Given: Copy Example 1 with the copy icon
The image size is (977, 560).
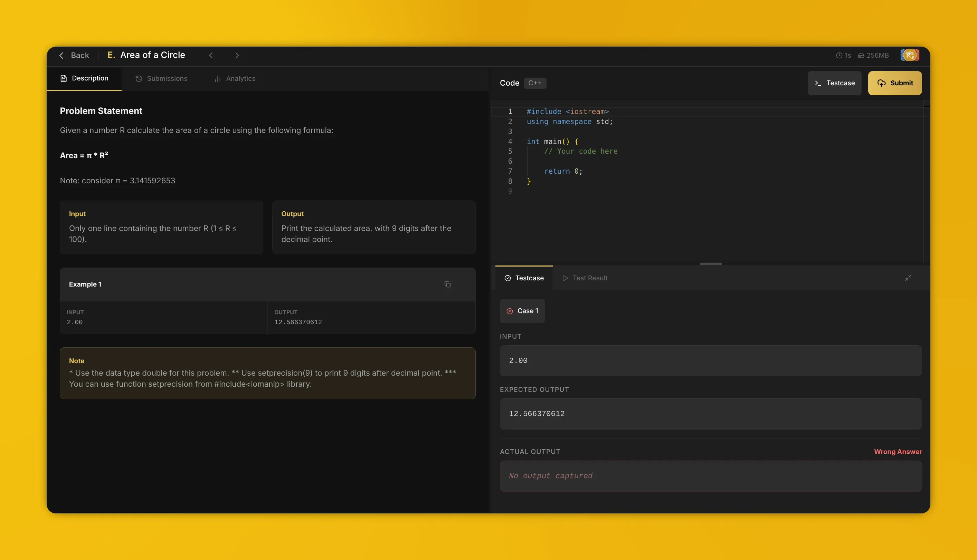Looking at the screenshot, I should pos(447,284).
